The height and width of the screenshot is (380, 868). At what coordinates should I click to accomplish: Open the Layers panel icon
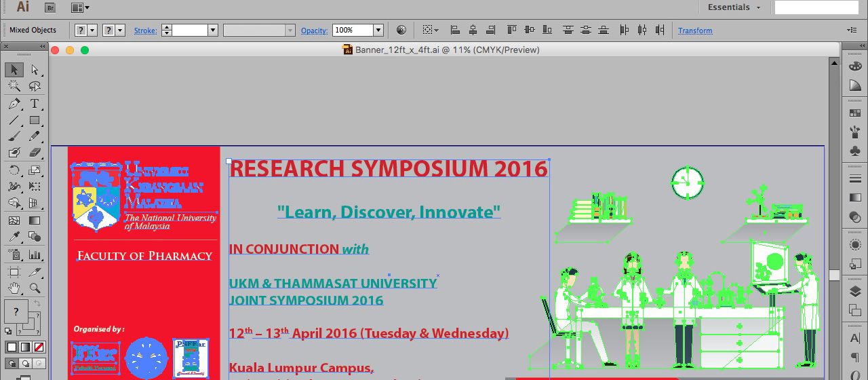tap(854, 292)
